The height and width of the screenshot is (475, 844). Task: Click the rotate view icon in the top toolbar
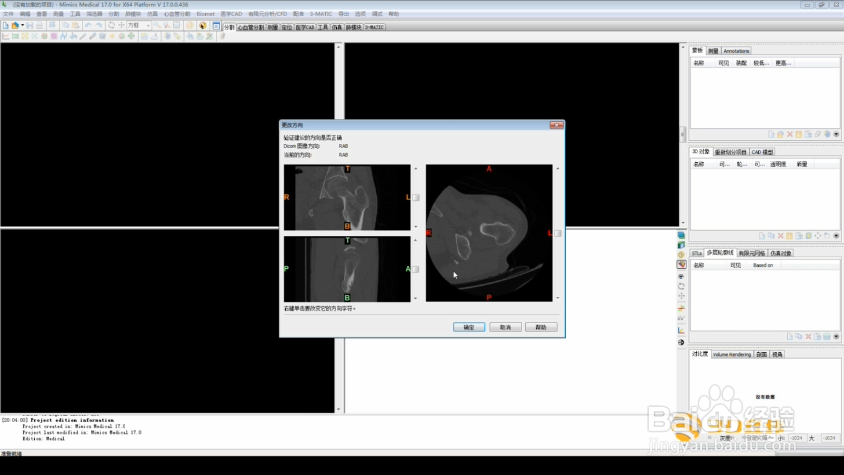click(x=111, y=25)
